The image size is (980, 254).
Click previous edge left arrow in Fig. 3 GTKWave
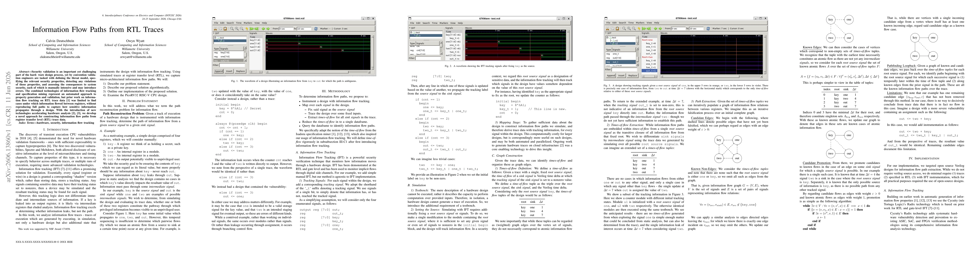[x=655, y=29]
